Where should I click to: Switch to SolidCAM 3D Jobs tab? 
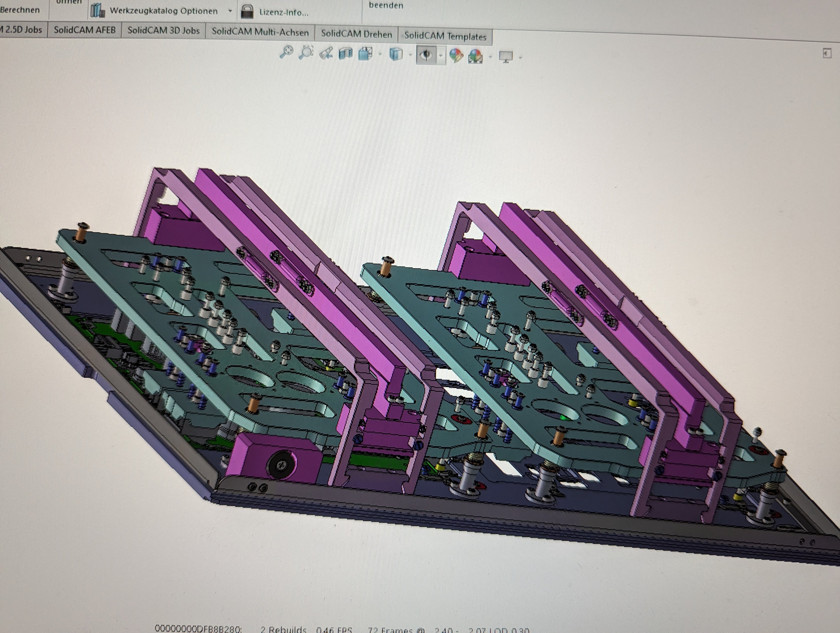pos(163,30)
